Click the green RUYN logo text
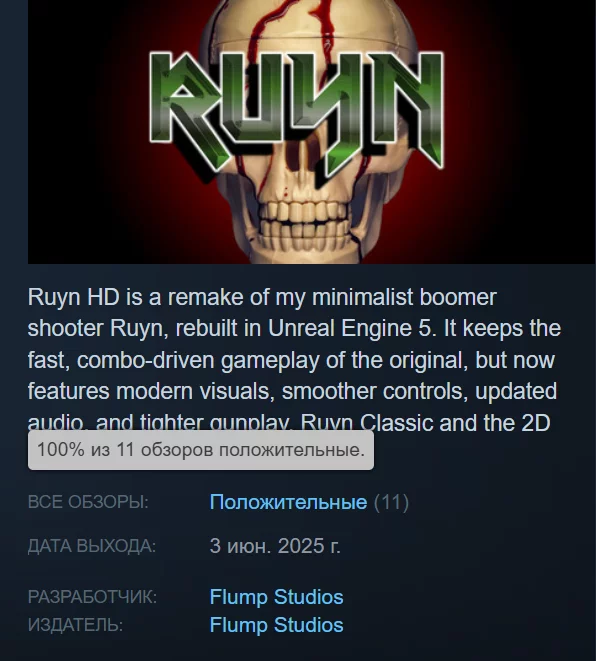This screenshot has width=596, height=661. tap(297, 111)
